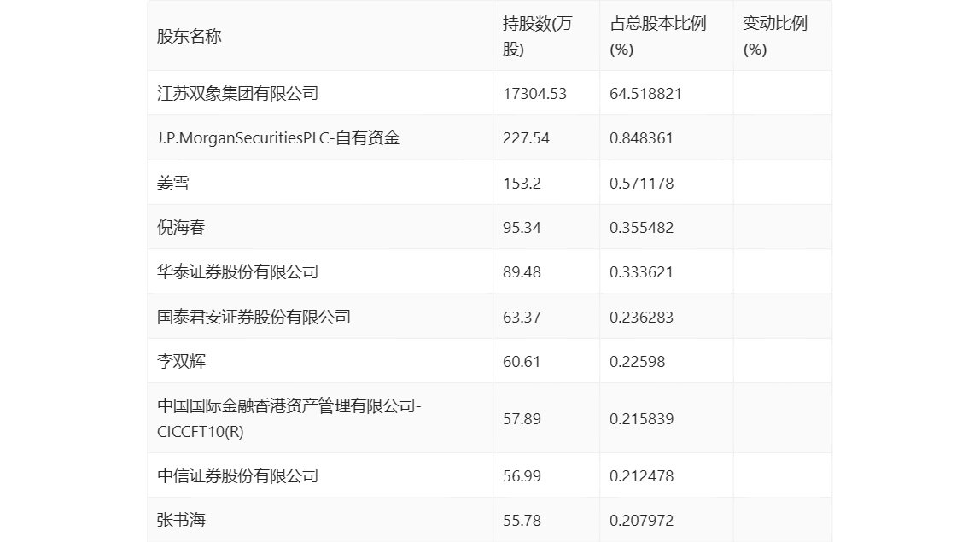Image resolution: width=980 pixels, height=542 pixels.
Task: Select the 变动比例(%) column header
Action: (x=775, y=36)
